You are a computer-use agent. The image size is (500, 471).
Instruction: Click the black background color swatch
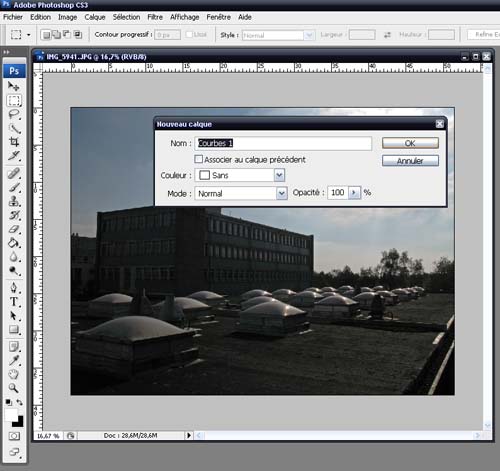click(19, 423)
